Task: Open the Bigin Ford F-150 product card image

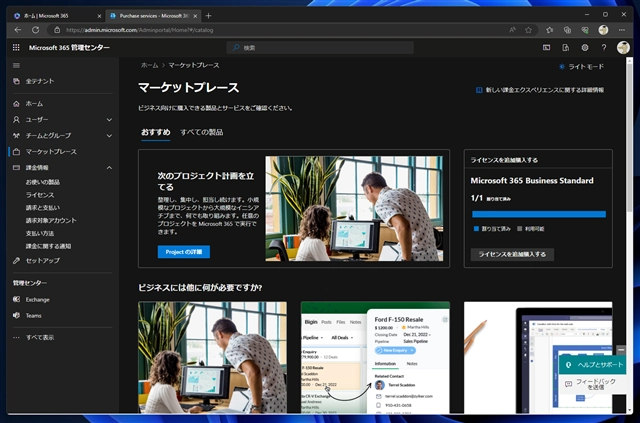Action: pos(375,357)
